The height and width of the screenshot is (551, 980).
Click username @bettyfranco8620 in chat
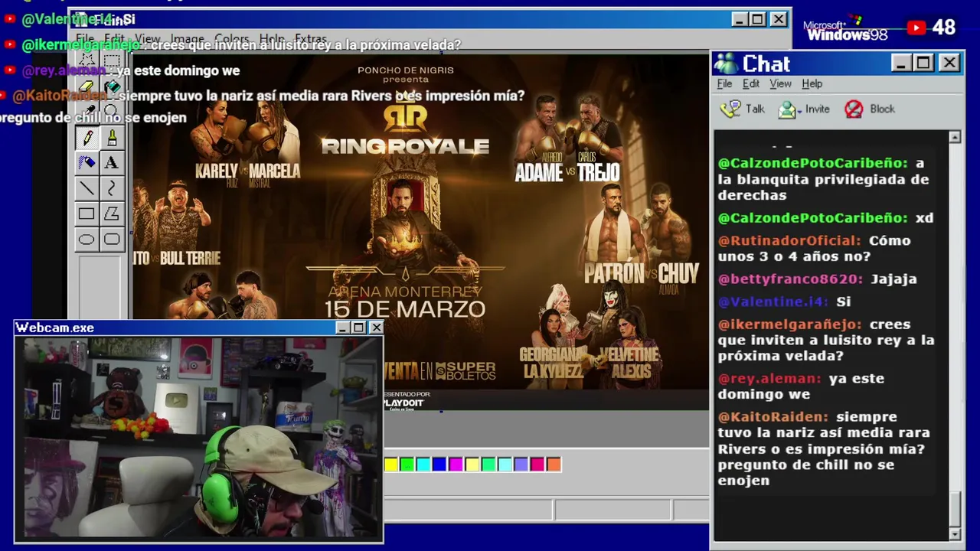click(x=790, y=279)
